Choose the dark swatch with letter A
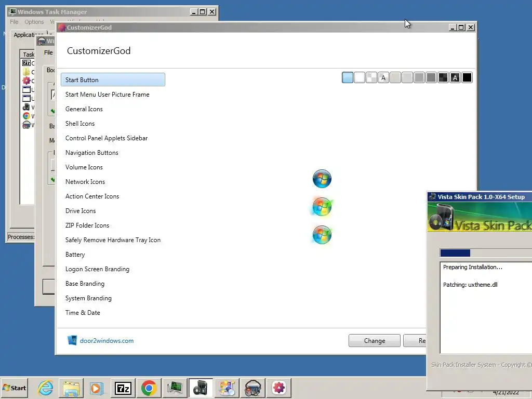This screenshot has width=532, height=399. point(455,78)
